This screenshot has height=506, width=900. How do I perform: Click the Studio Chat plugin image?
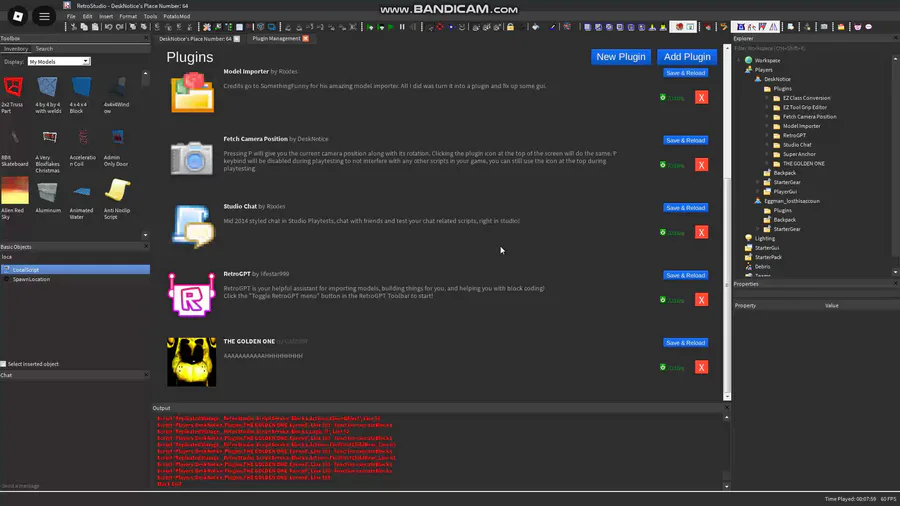coord(193,226)
